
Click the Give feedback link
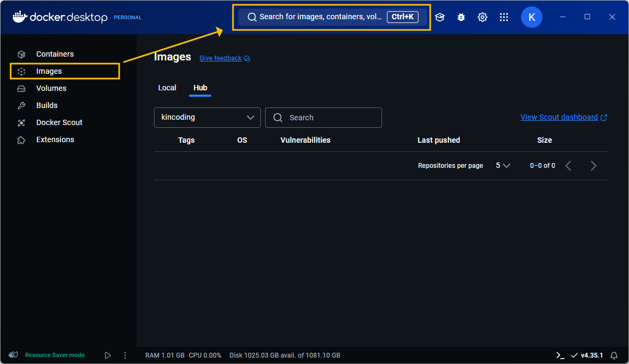point(220,58)
